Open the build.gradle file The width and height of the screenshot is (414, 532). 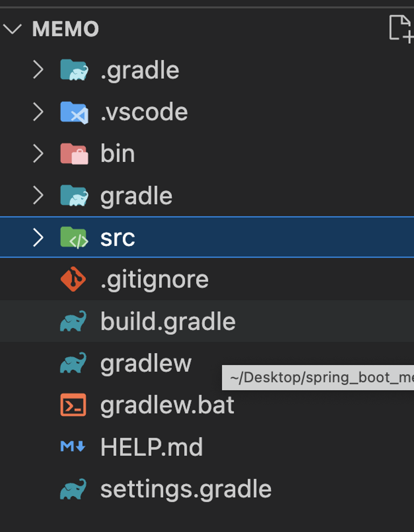[x=168, y=321]
